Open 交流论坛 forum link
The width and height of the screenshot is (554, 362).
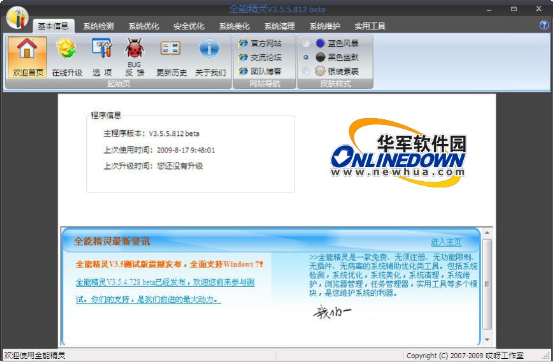pos(260,57)
